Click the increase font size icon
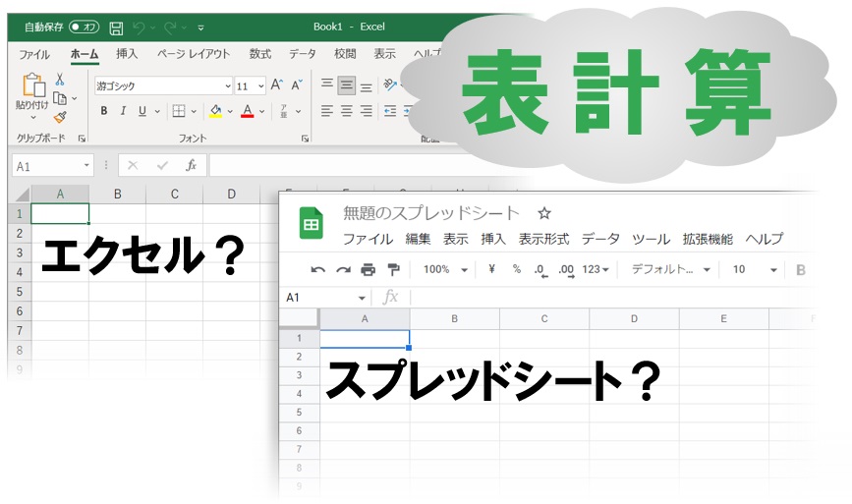The image size is (852, 504). 276,84
